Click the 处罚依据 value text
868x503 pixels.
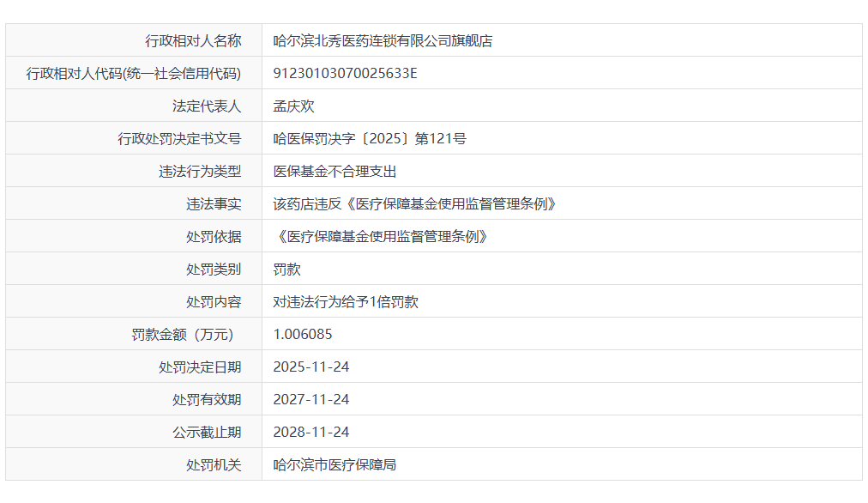coord(381,236)
